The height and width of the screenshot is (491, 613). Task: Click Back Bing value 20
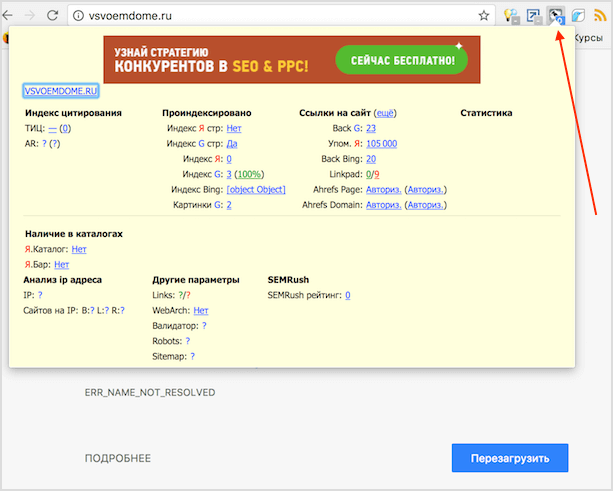click(371, 159)
